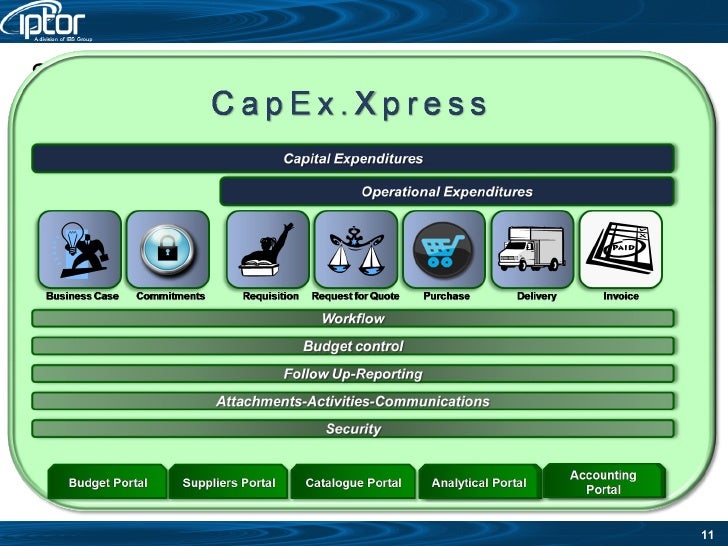This screenshot has width=728, height=546.
Task: Click the Budget control bar
Action: pos(353,346)
